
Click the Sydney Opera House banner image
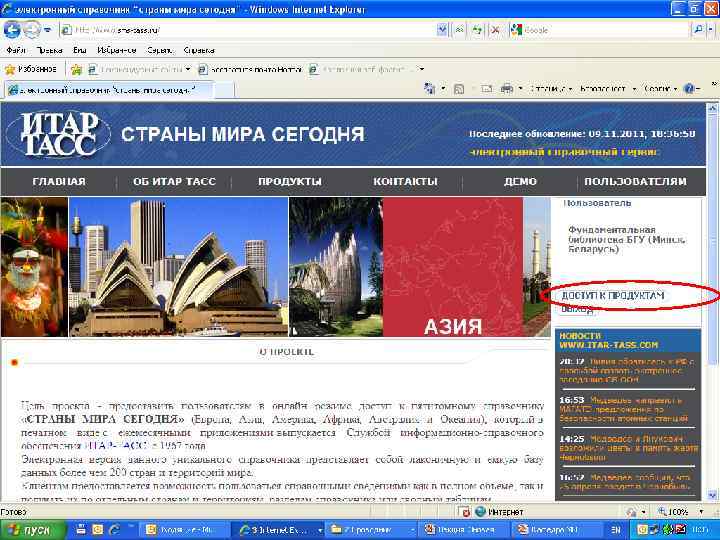point(179,267)
